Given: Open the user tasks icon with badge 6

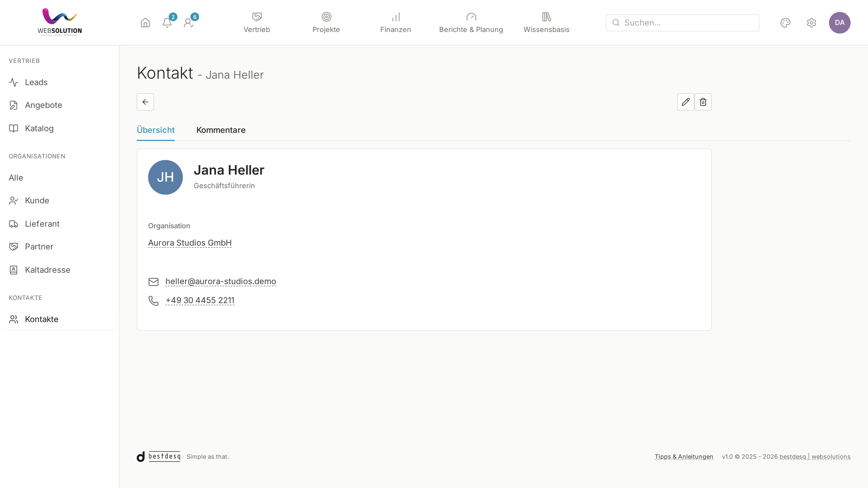Looking at the screenshot, I should pyautogui.click(x=189, y=23).
